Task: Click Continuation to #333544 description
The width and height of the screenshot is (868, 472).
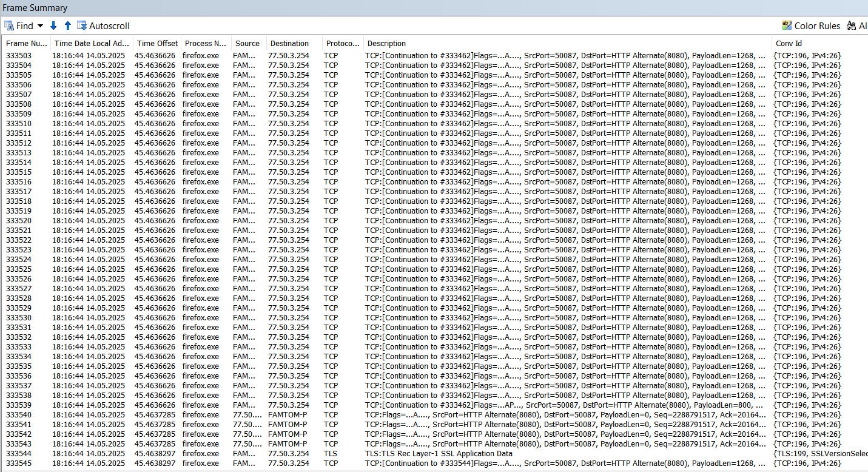Action: click(565, 464)
